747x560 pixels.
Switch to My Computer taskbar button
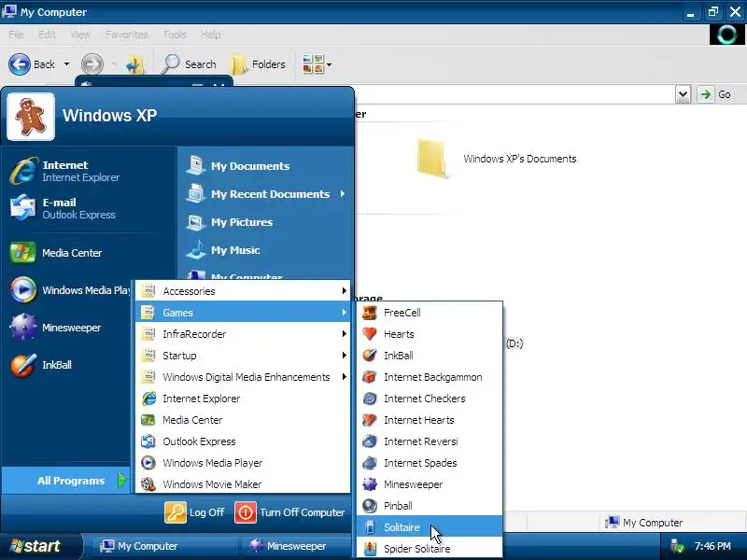(x=164, y=546)
